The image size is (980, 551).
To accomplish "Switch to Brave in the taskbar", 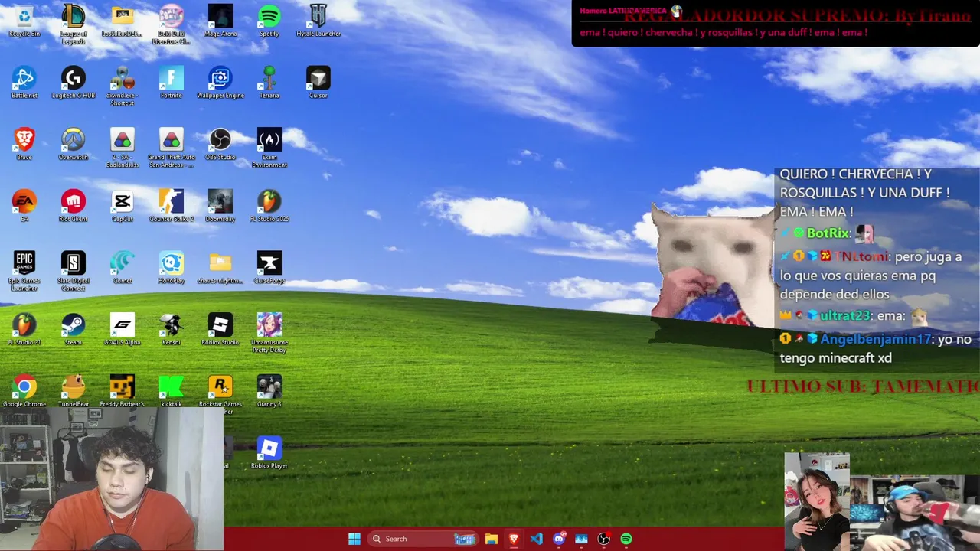I will coord(514,539).
